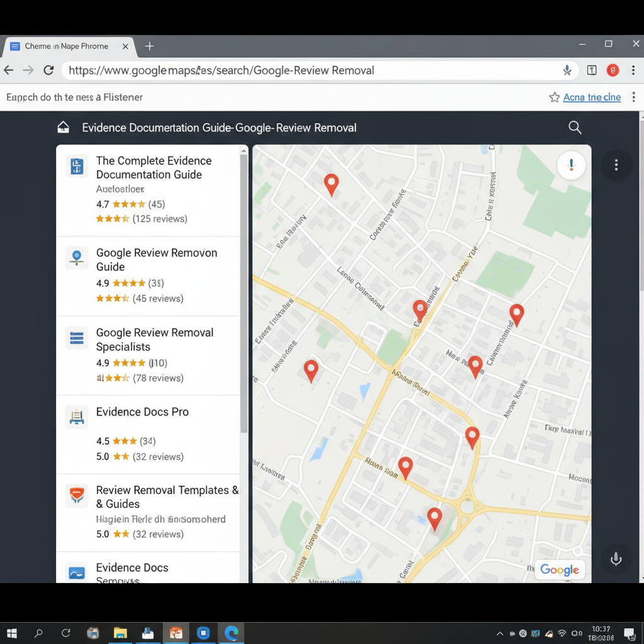Image resolution: width=644 pixels, height=644 pixels.
Task: Open the bookmarks bar overflow dots
Action: click(x=634, y=97)
